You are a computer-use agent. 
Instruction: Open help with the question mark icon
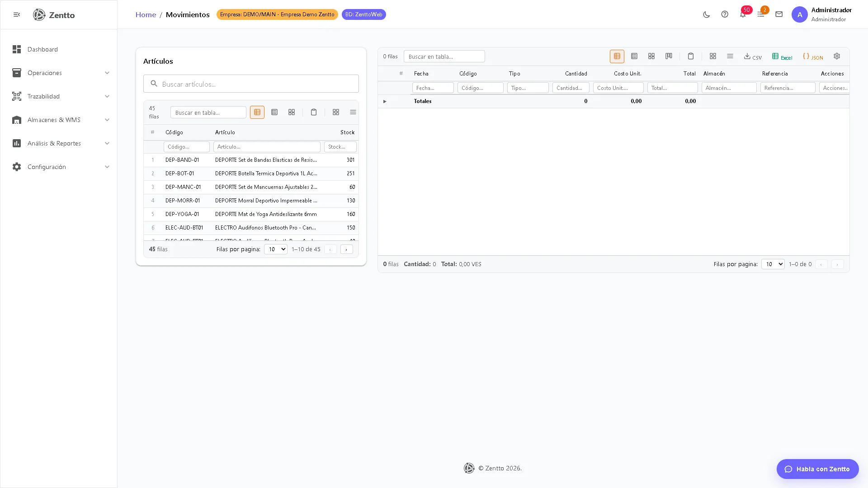coord(725,14)
